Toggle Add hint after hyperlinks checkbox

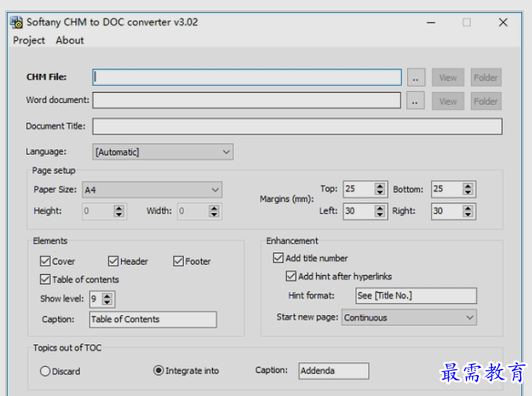(291, 276)
